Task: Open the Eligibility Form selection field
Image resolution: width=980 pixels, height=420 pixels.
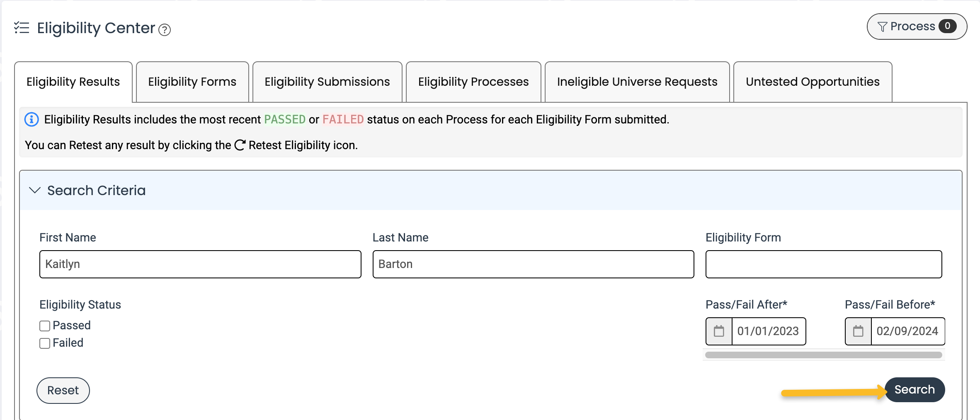Action: [823, 264]
